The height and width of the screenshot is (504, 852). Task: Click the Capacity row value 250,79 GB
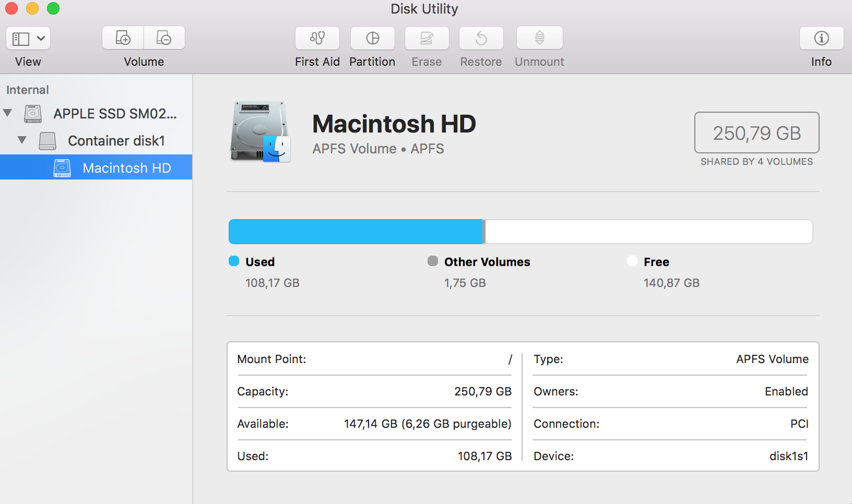coord(483,391)
